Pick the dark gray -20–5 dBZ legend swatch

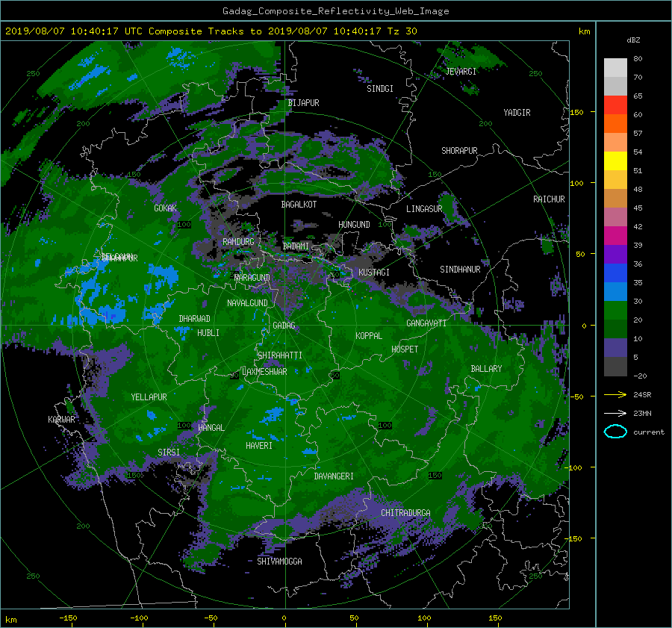tap(615, 367)
